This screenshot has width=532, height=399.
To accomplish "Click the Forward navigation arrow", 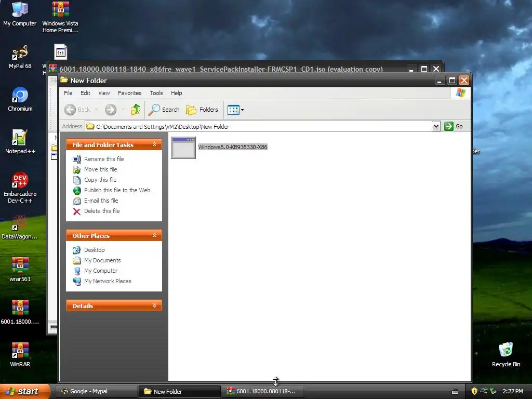I will coord(111,110).
